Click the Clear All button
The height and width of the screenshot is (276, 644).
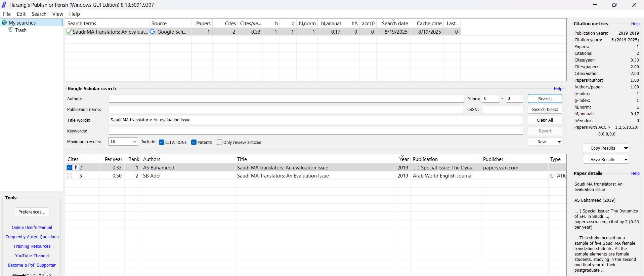[x=545, y=120]
